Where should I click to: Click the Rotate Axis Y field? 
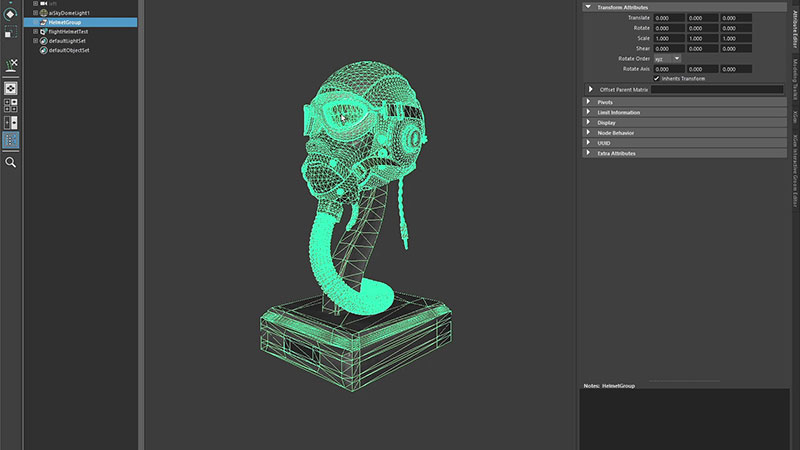[x=703, y=69]
